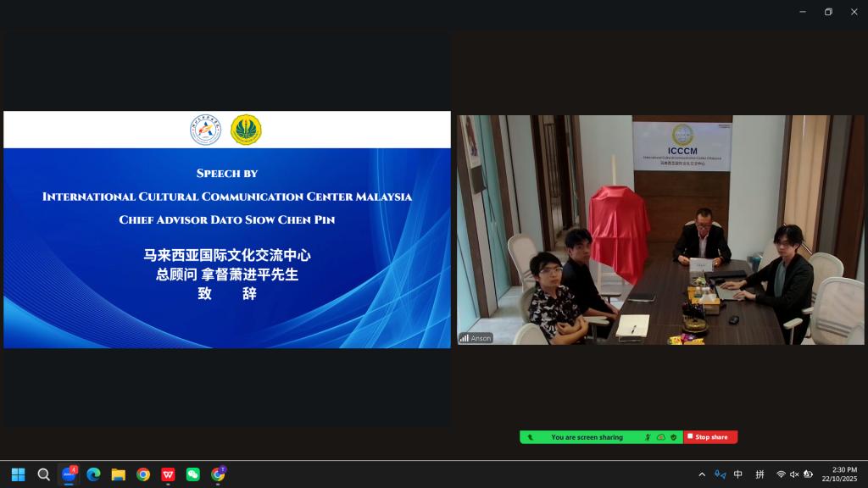Image resolution: width=868 pixels, height=488 pixels.
Task: Click the Stop share button
Action: [x=710, y=437]
